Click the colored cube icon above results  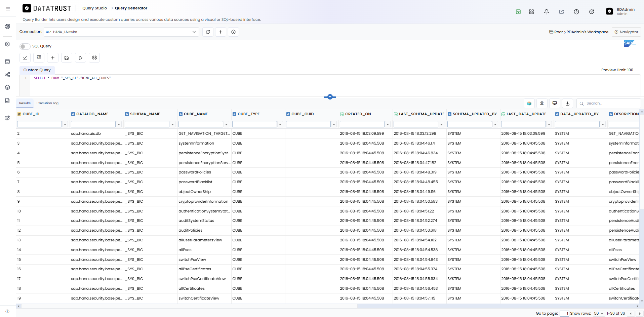click(529, 104)
